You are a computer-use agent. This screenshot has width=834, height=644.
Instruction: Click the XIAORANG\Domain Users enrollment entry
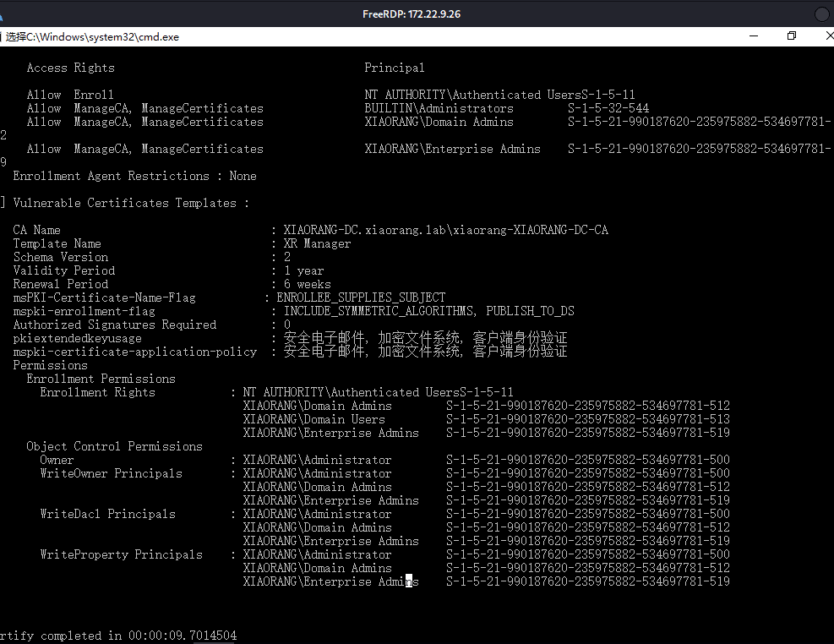pyautogui.click(x=313, y=419)
